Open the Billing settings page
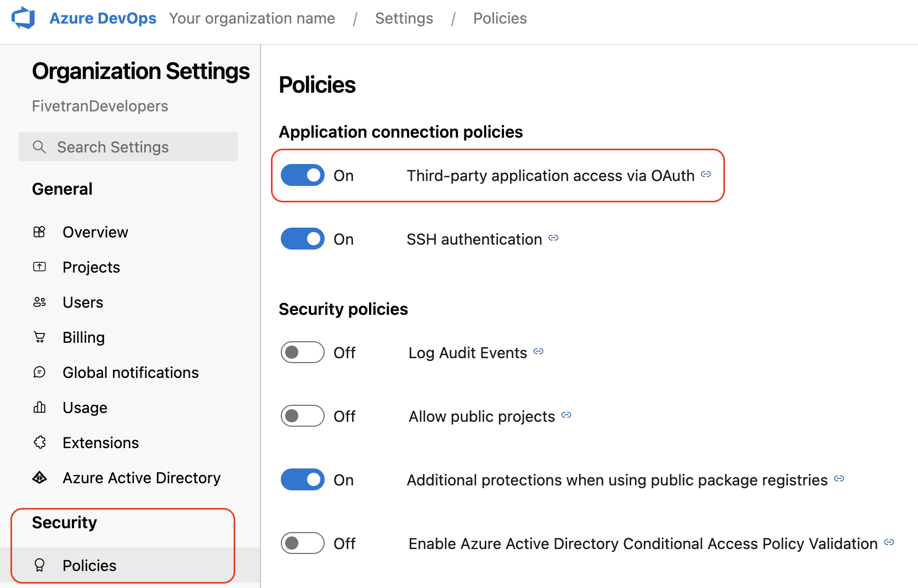The height and width of the screenshot is (588, 918). pyautogui.click(x=83, y=337)
